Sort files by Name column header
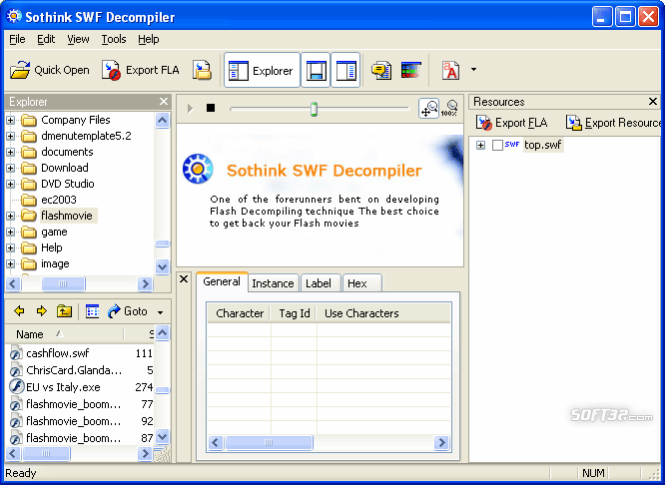This screenshot has height=485, width=665. click(64, 334)
